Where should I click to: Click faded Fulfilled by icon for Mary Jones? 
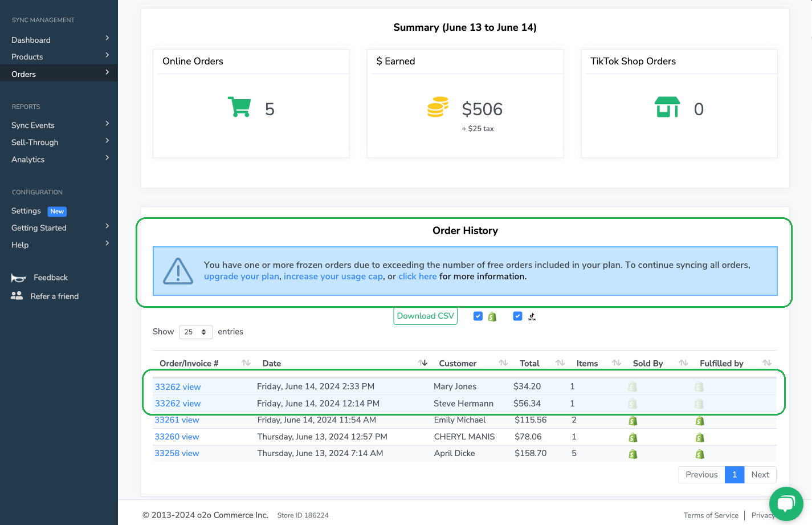pyautogui.click(x=699, y=386)
